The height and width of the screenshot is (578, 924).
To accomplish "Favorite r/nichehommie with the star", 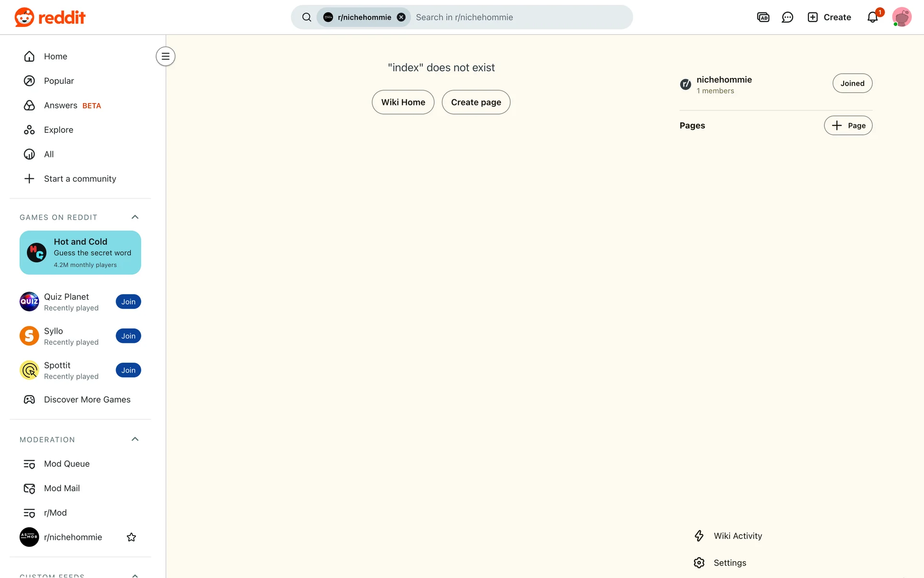I will coord(131,537).
